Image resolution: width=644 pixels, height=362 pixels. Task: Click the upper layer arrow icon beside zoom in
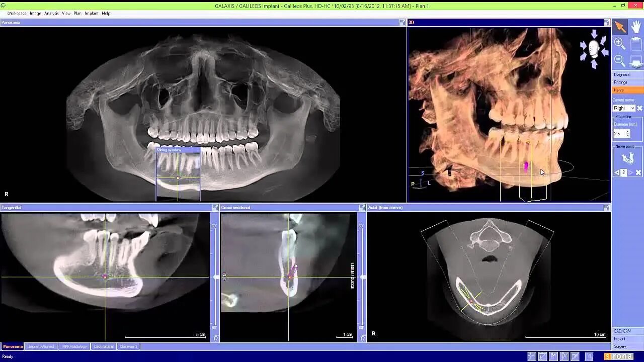pos(636,44)
